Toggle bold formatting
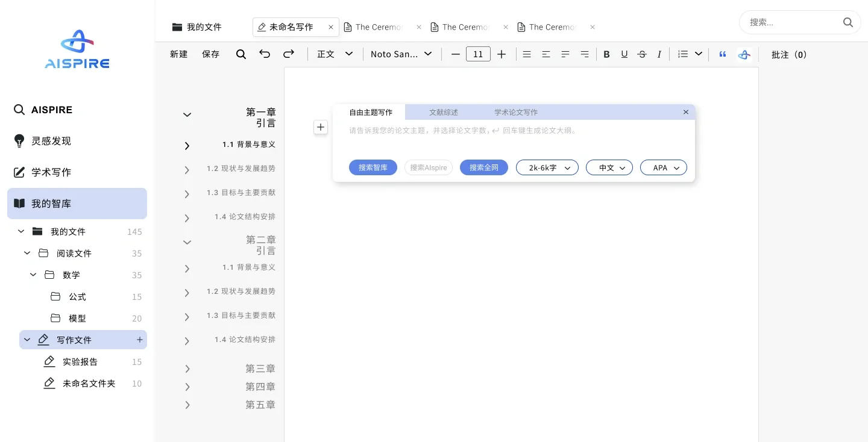868x442 pixels. click(607, 54)
